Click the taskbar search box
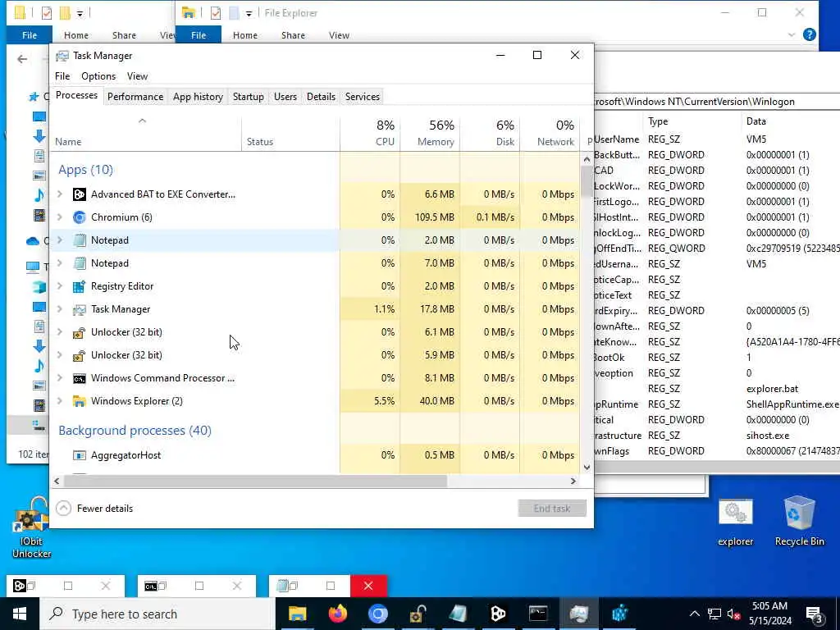840x630 pixels. click(x=157, y=614)
